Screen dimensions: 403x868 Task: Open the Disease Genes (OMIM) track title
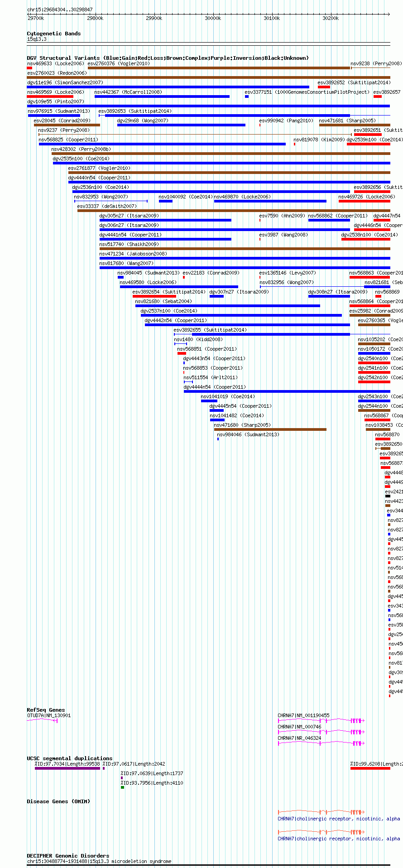[x=58, y=801]
